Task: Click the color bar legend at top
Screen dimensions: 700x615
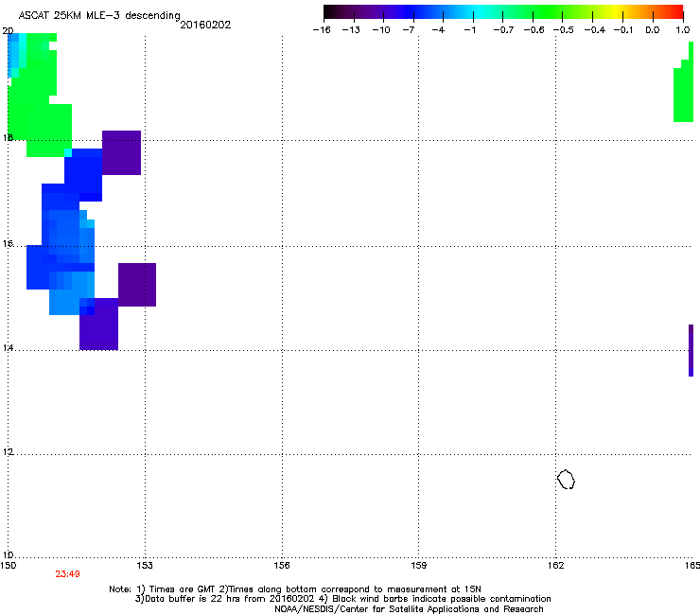Action: 503,12
